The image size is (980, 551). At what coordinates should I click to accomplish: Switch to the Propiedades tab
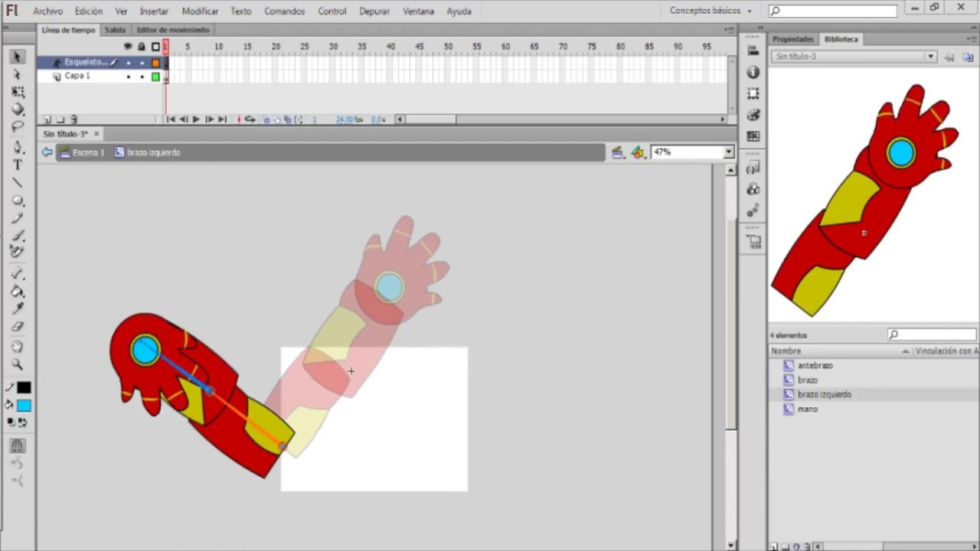coord(792,39)
